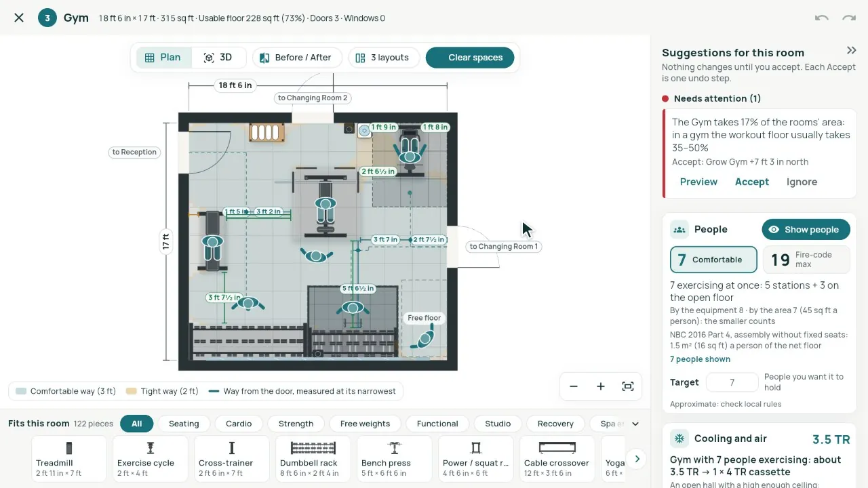Pick the Exercise cycle piece
Viewport: 868px width, 488px height.
click(x=151, y=459)
